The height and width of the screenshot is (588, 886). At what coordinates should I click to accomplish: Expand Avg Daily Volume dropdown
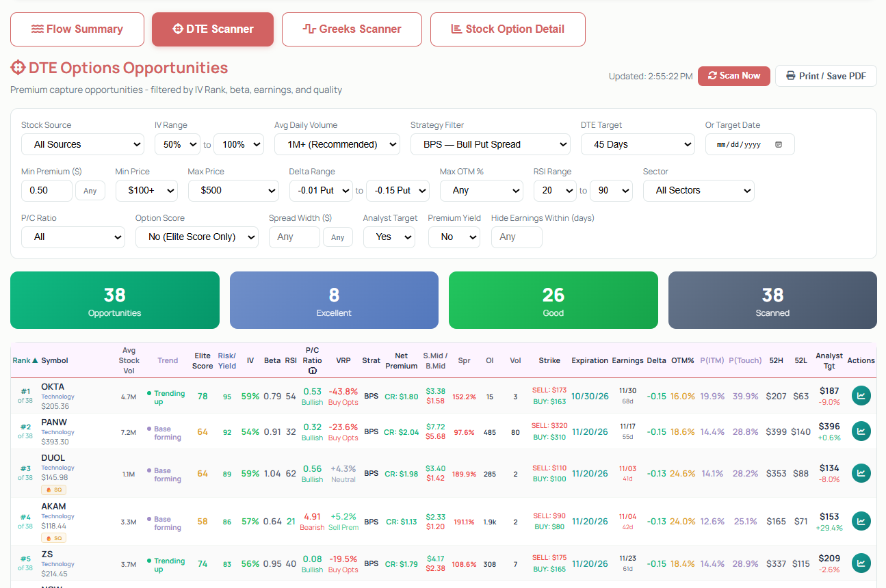coord(337,144)
